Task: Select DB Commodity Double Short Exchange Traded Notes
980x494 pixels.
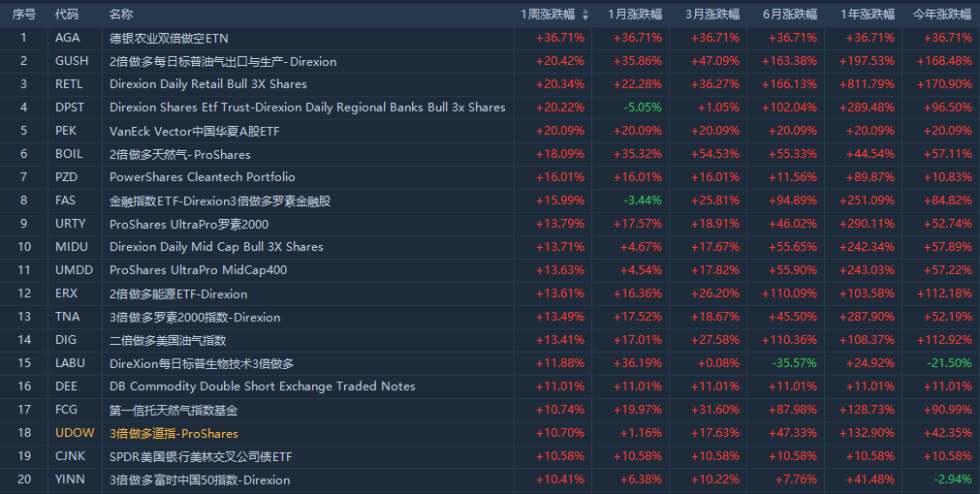Action: (263, 386)
